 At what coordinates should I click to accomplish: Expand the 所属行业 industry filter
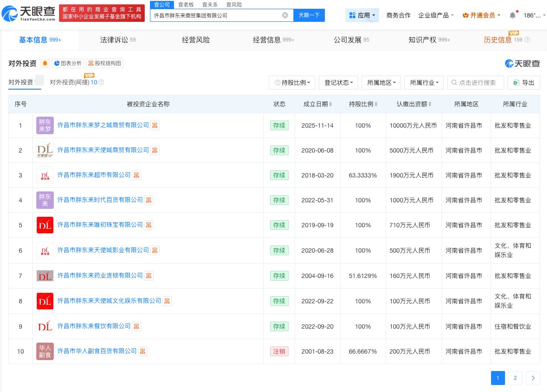click(x=424, y=83)
